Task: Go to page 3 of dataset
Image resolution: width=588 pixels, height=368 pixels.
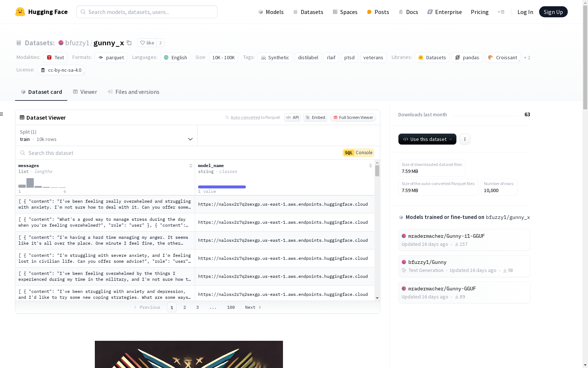Action: [197, 307]
